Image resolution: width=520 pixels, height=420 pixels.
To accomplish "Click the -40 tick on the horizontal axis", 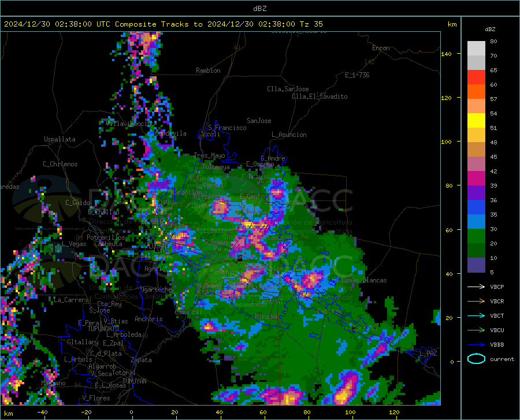I will point(42,412).
